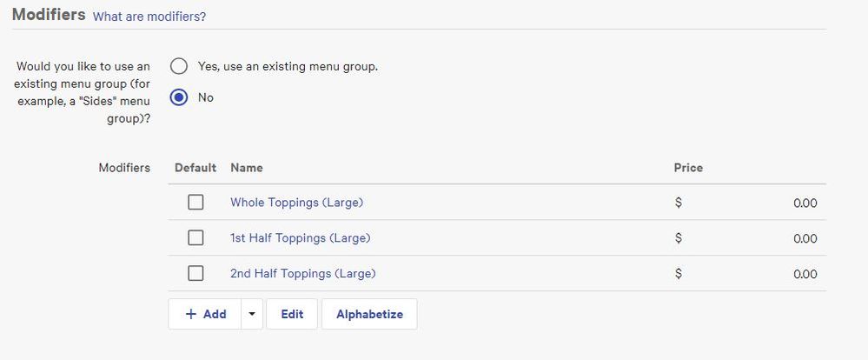Image resolution: width=868 pixels, height=360 pixels.
Task: Open the 'What are modifiers?' help link
Action: (149, 17)
